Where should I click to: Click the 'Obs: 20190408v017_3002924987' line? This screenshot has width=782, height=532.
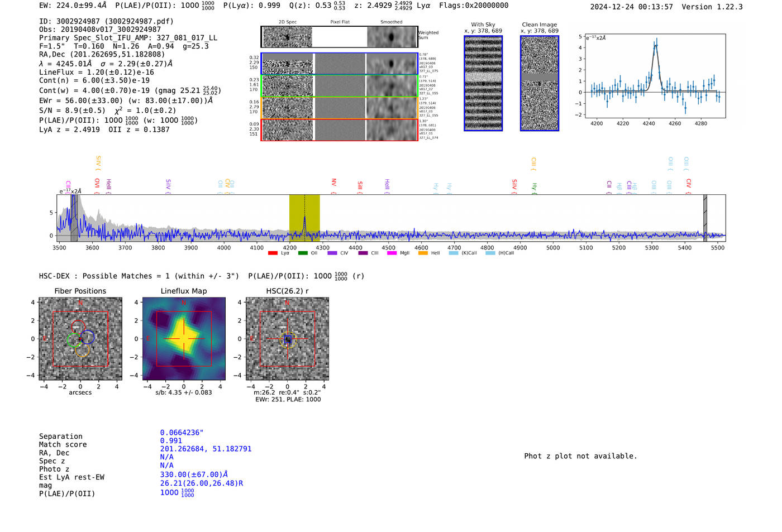pyautogui.click(x=100, y=30)
